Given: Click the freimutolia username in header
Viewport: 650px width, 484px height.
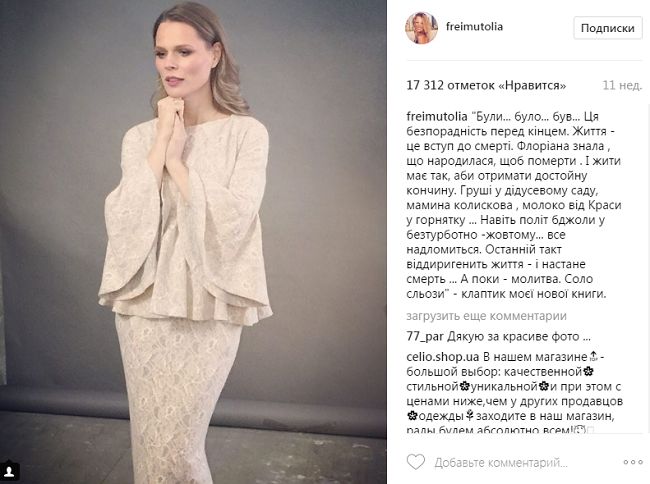Looking at the screenshot, I should point(474,27).
